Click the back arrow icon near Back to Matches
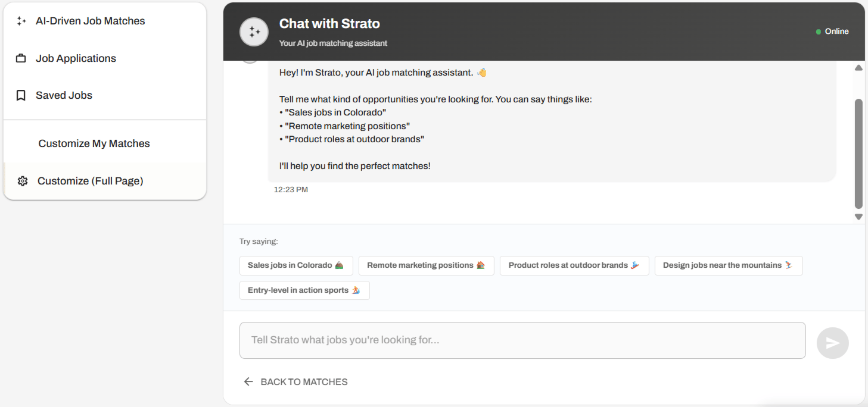 [248, 381]
